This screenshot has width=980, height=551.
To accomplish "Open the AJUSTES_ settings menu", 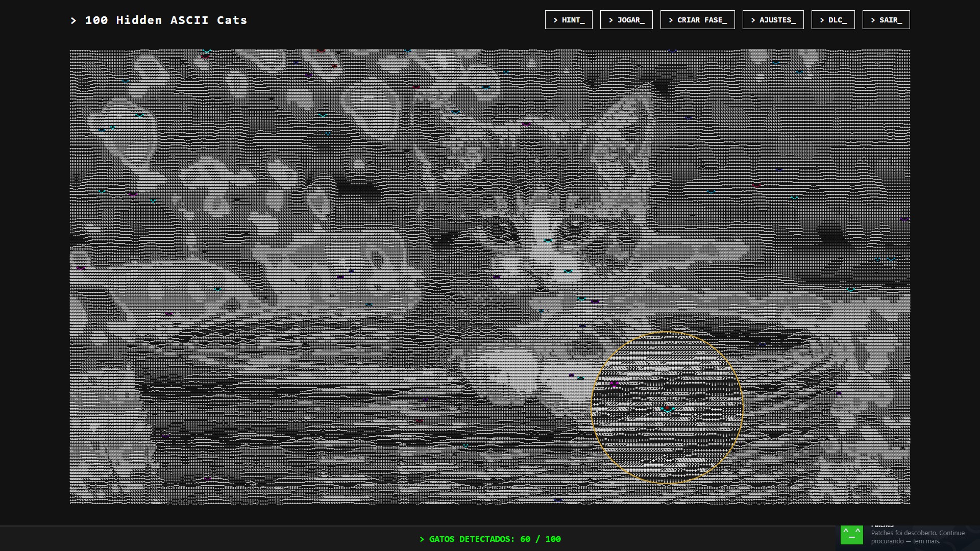I will [x=773, y=20].
